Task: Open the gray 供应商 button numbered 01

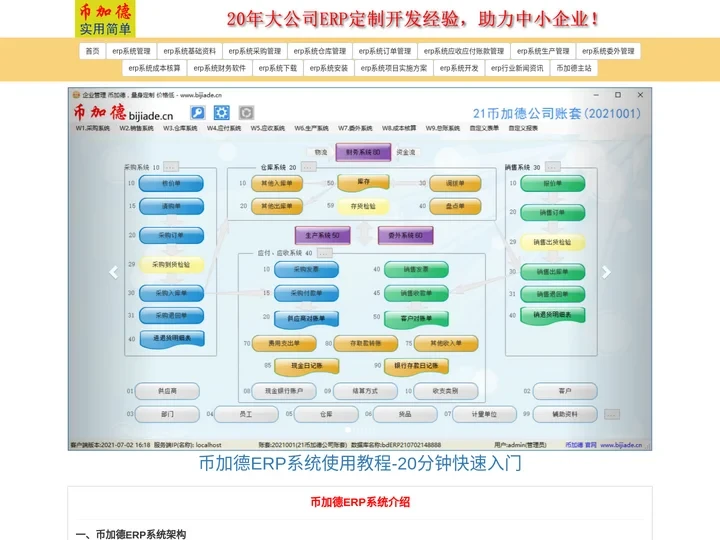Action: coord(167,391)
